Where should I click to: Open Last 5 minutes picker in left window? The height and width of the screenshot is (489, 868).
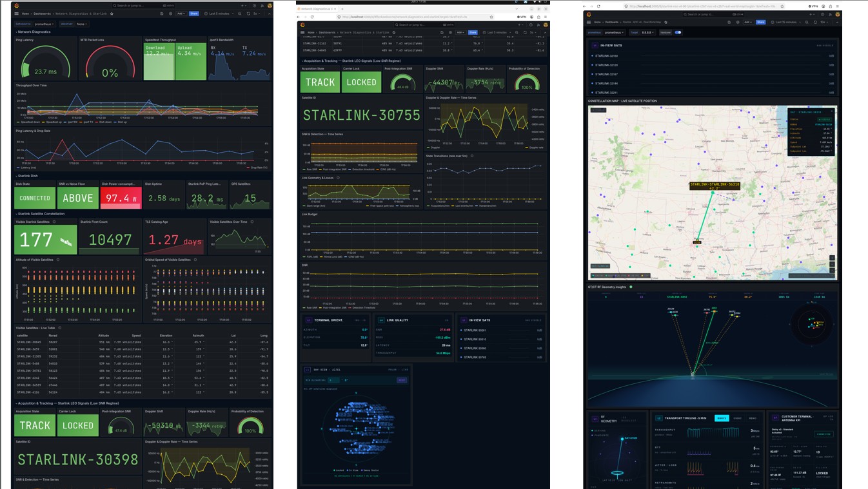(x=220, y=14)
